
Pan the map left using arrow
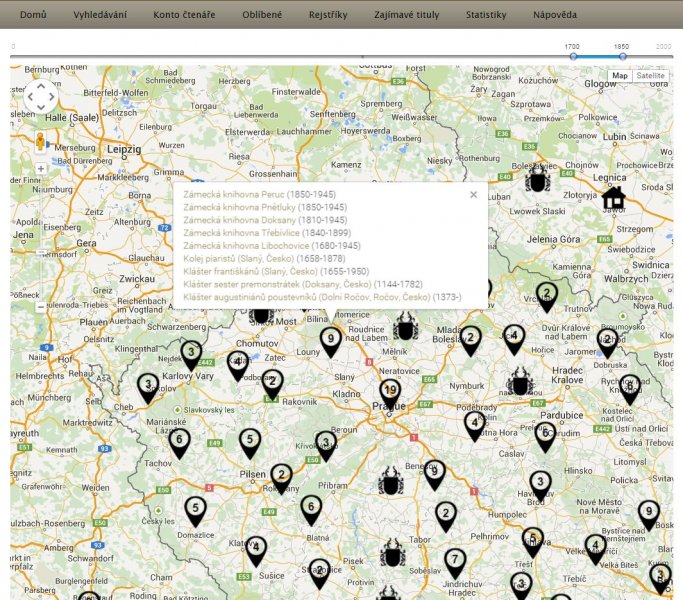[x=30, y=97]
